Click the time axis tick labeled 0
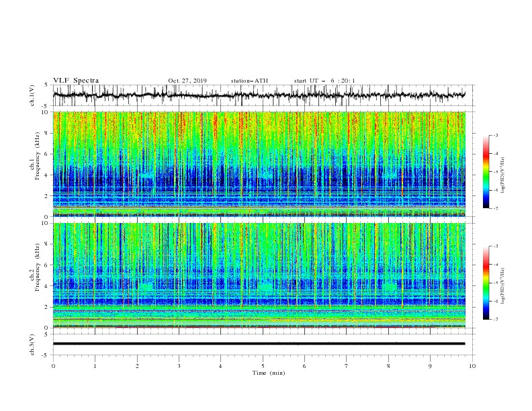The image size is (532, 411). pyautogui.click(x=53, y=366)
